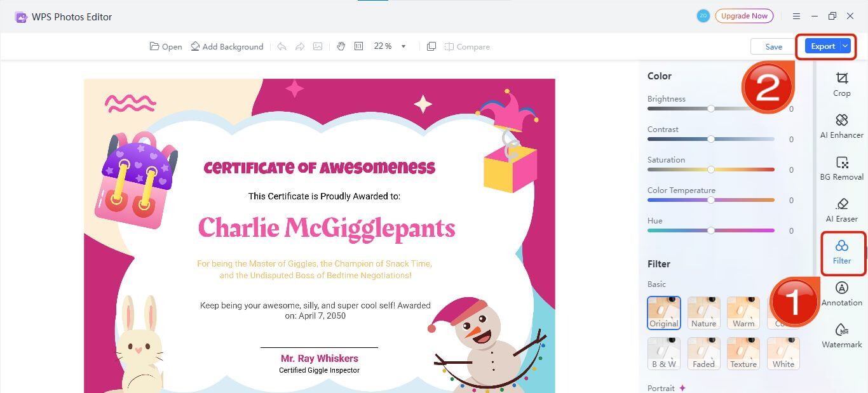The width and height of the screenshot is (868, 393).
Task: Open the Export dropdown arrow
Action: click(x=845, y=46)
